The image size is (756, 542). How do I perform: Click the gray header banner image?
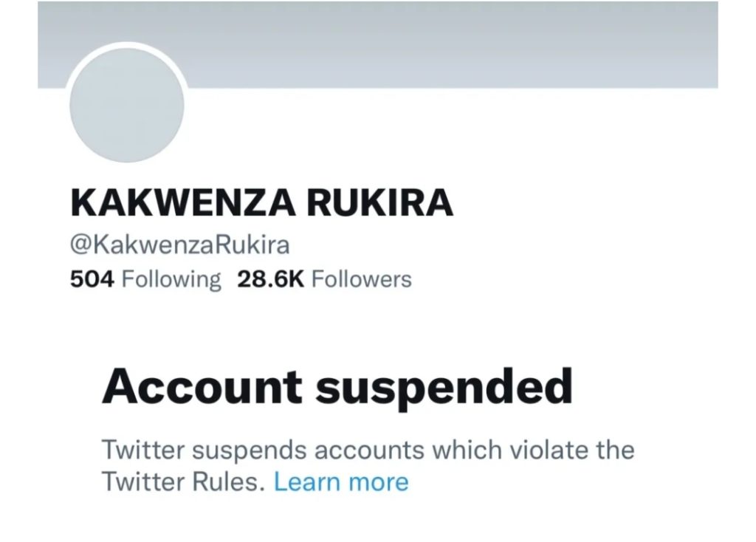click(x=443, y=44)
